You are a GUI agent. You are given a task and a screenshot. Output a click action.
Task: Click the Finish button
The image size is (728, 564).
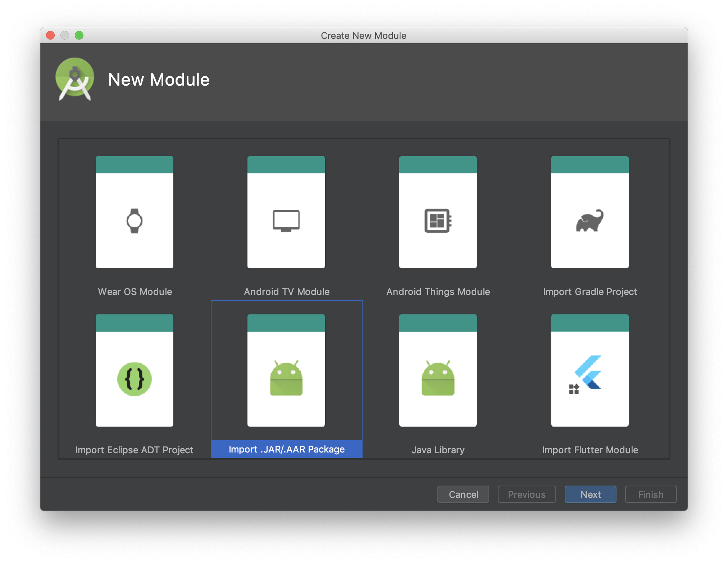651,495
